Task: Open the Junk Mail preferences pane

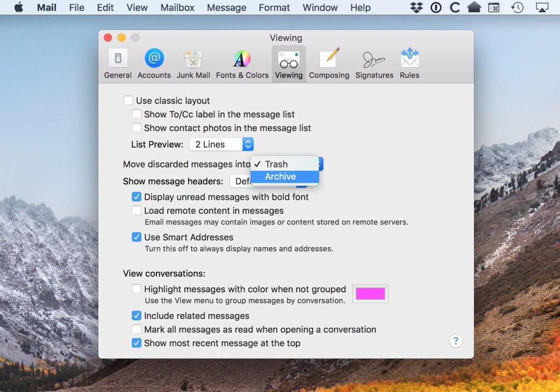Action: (x=193, y=64)
